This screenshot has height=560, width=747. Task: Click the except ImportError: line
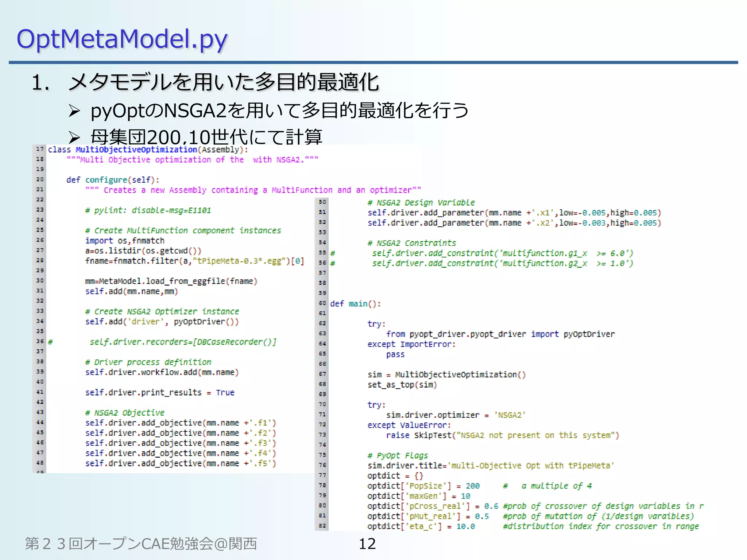(x=411, y=344)
